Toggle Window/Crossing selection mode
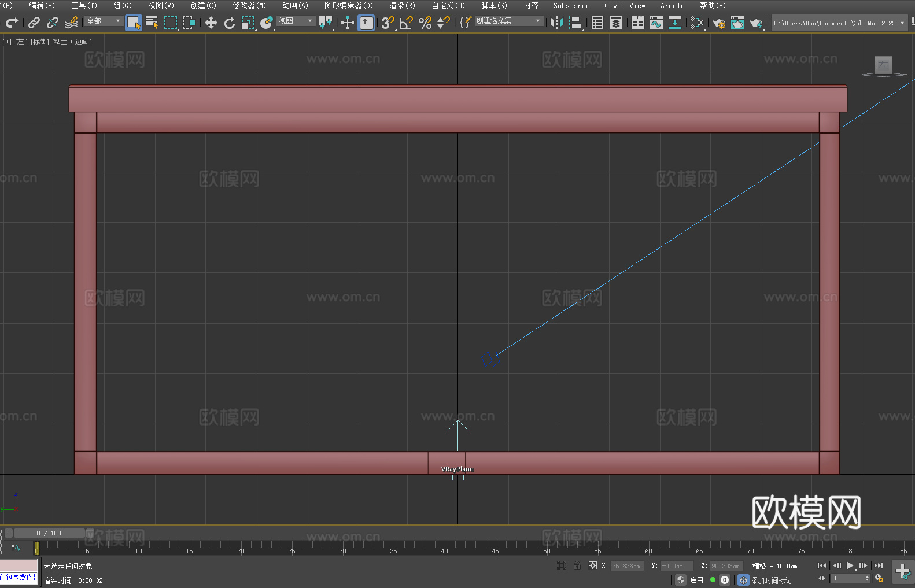 point(189,23)
